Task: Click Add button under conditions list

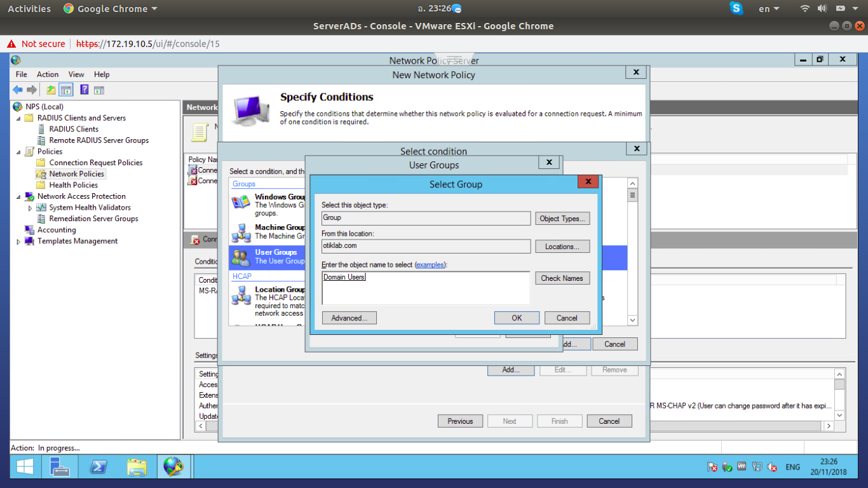Action: (511, 370)
